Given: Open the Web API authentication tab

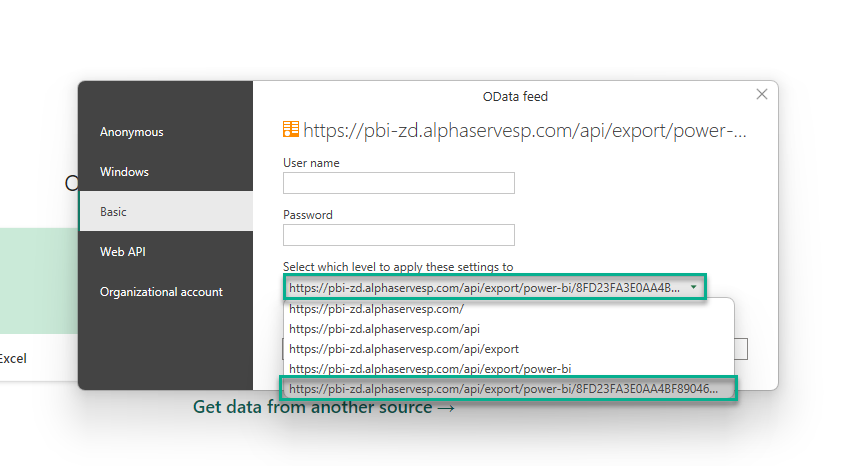Looking at the screenshot, I should click(124, 252).
